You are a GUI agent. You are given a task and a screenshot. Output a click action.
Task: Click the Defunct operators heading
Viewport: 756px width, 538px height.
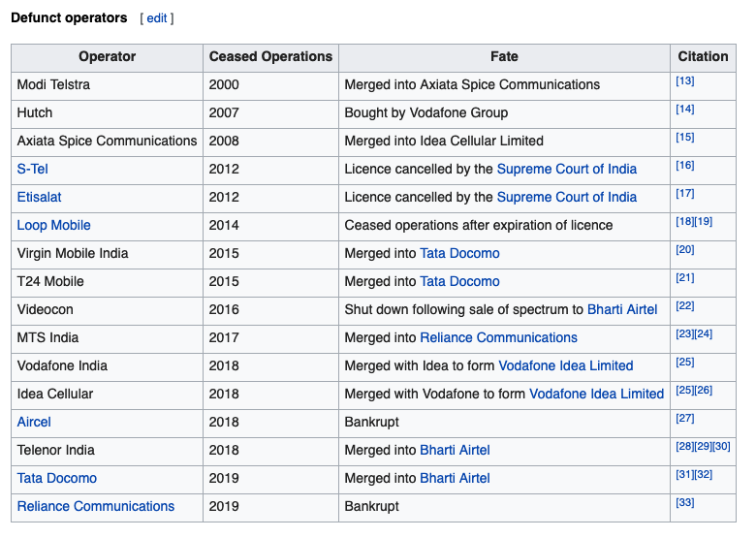[x=69, y=17]
